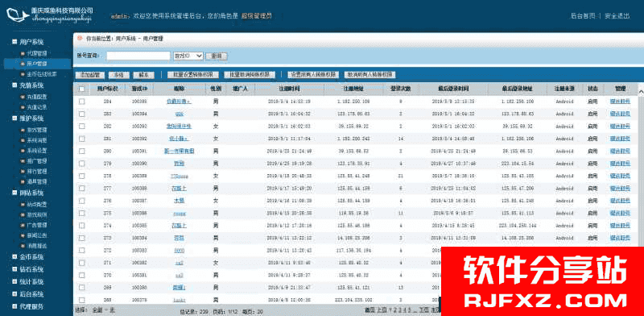Click the button right of 解冻
Image resolution: width=644 pixels, height=316 pixels.
click(x=192, y=75)
